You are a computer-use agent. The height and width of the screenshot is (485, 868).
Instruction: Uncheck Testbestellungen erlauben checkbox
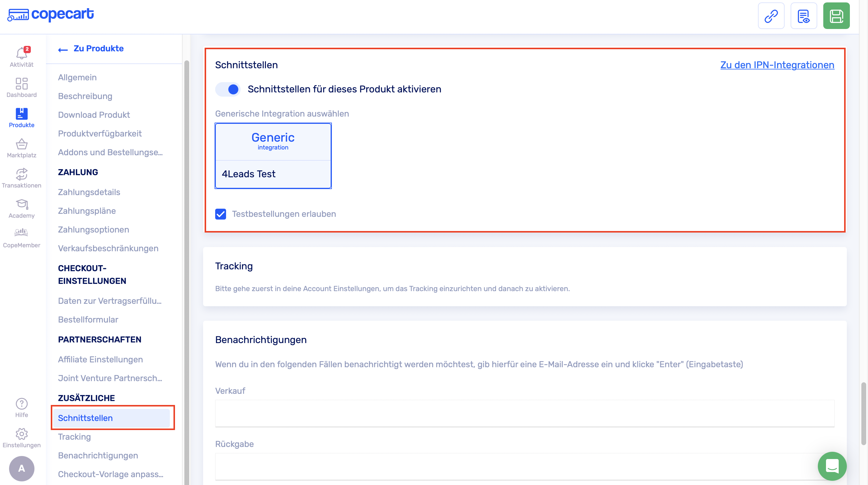(x=221, y=214)
